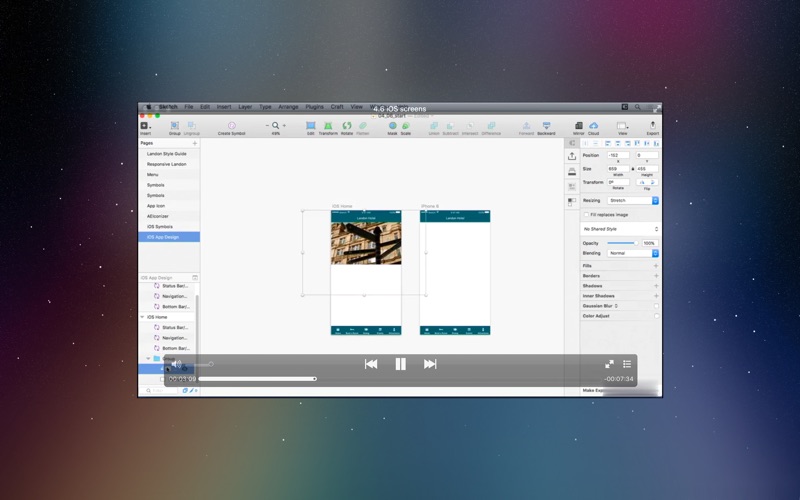Click the Export toolbar icon
This screenshot has height=500, width=800.
(653, 128)
